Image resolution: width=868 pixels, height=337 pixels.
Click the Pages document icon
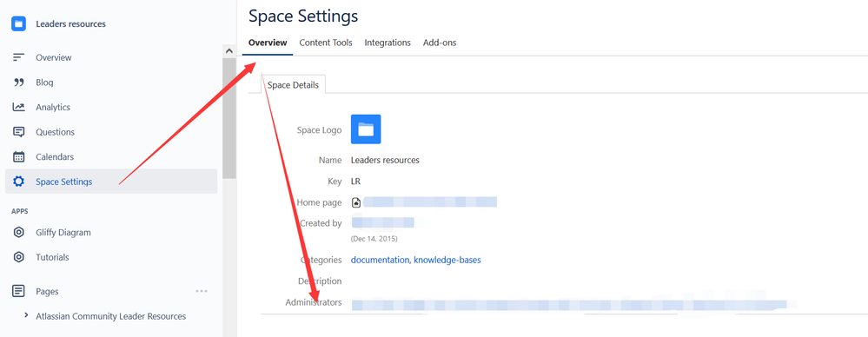coord(19,291)
